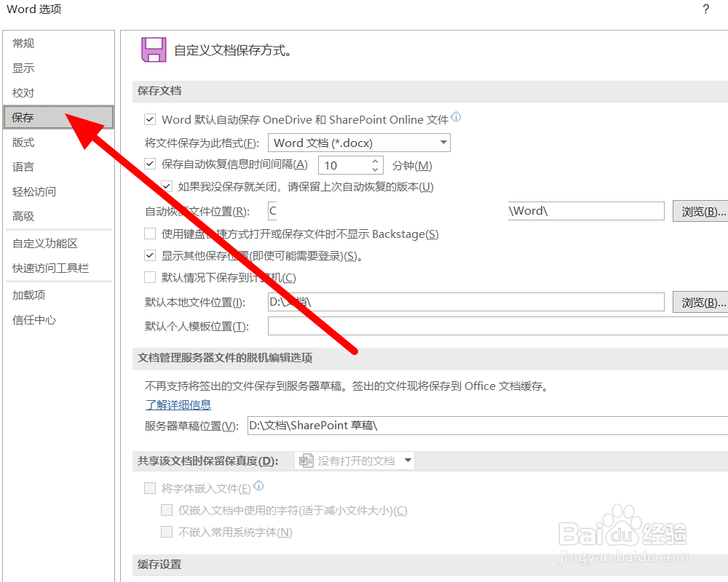Screen dimensions: 728x582
Task: Open 快速访问工具栏 category
Action: coord(58,268)
